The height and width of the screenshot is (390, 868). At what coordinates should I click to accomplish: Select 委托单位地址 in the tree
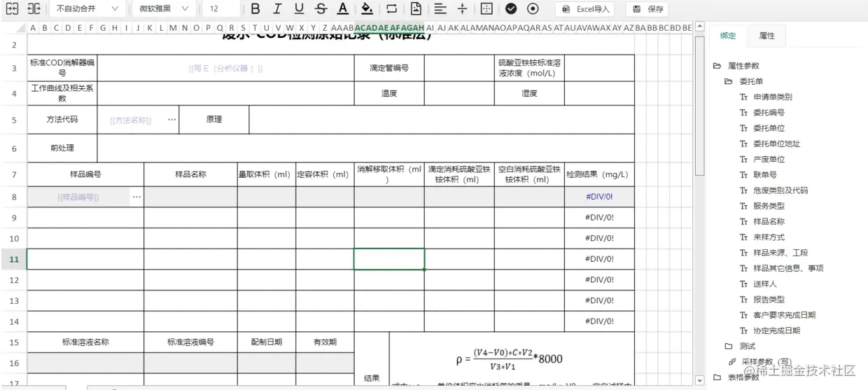pyautogui.click(x=776, y=144)
